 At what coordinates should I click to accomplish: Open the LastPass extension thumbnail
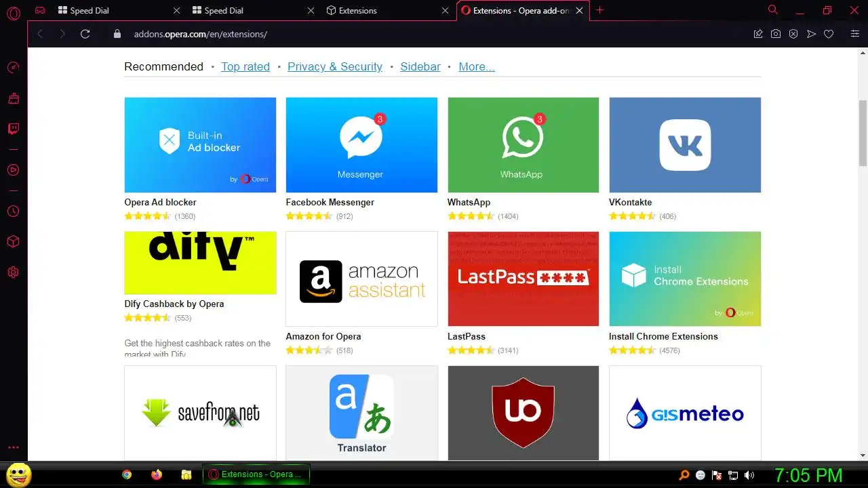pos(523,279)
